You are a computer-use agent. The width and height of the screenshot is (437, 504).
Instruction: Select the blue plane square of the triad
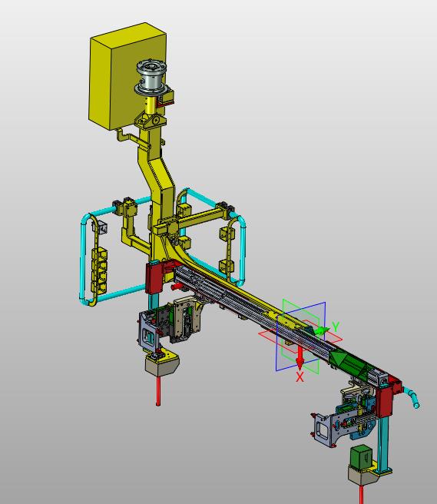[x=300, y=337]
